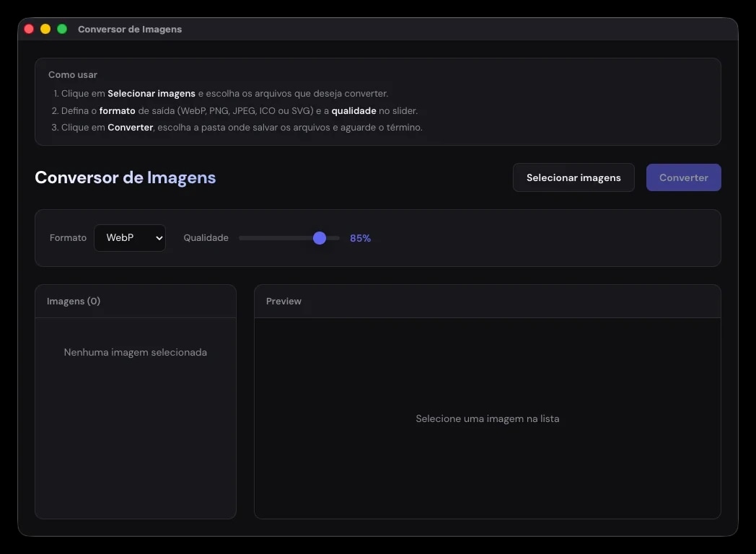The image size is (756, 554).
Task: Click the 85% quality value
Action: pyautogui.click(x=360, y=238)
